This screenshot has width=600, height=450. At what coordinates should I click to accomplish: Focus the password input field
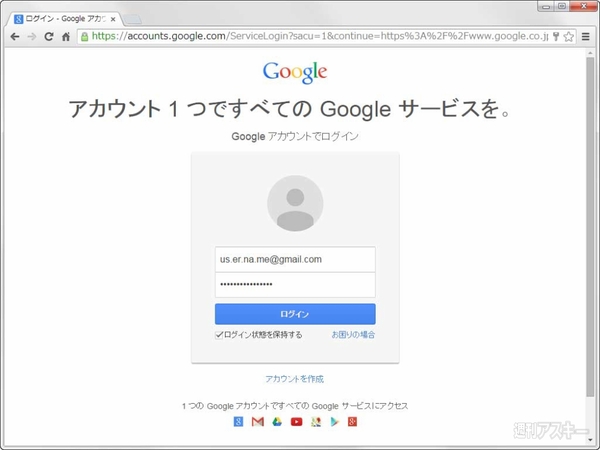point(295,285)
